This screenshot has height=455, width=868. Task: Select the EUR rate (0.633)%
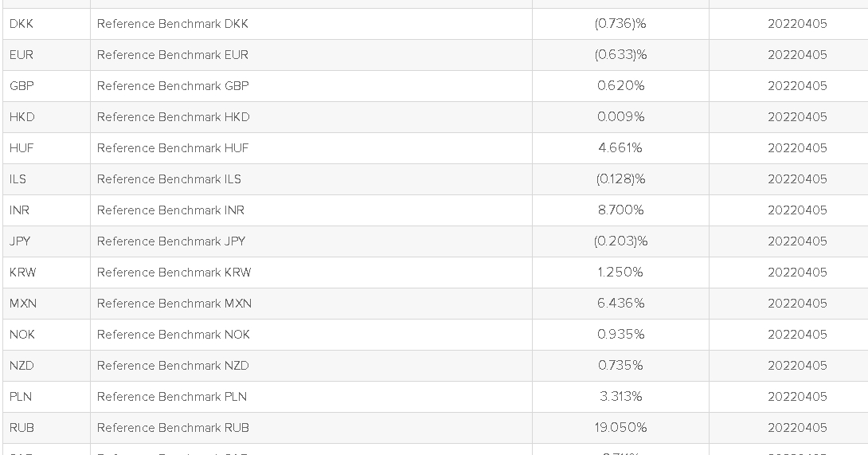(620, 55)
